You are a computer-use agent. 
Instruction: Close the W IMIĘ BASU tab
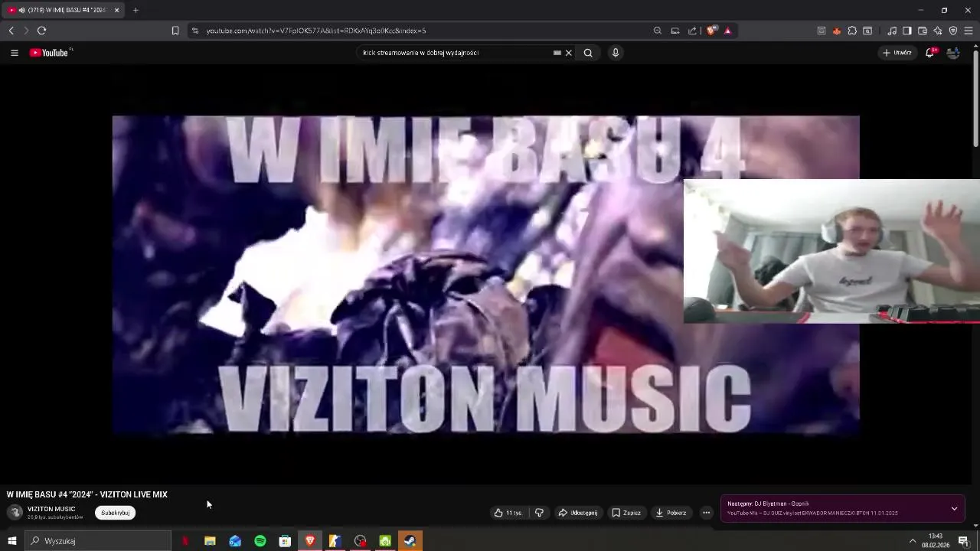(x=116, y=10)
